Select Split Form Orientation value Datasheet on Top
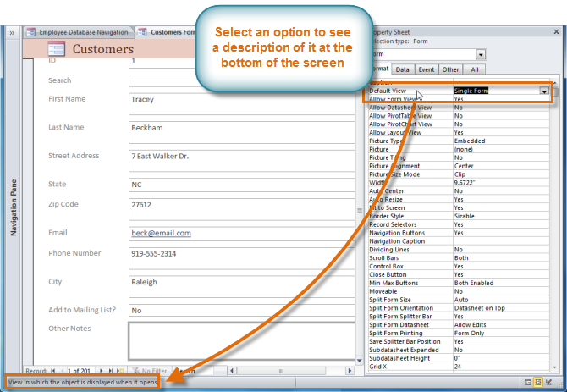The image size is (567, 392). (501, 308)
